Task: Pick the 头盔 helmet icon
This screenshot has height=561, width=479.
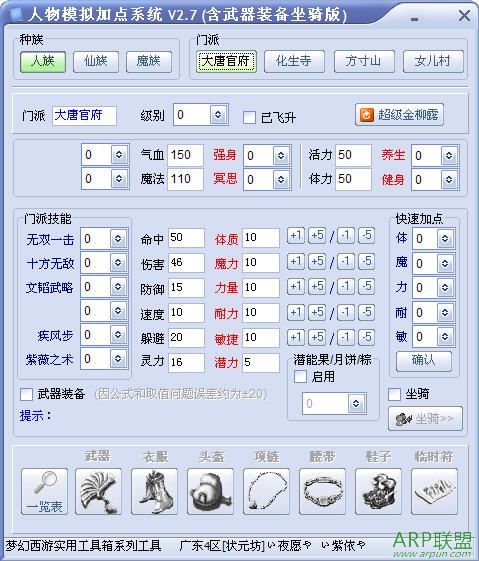Action: (210, 491)
